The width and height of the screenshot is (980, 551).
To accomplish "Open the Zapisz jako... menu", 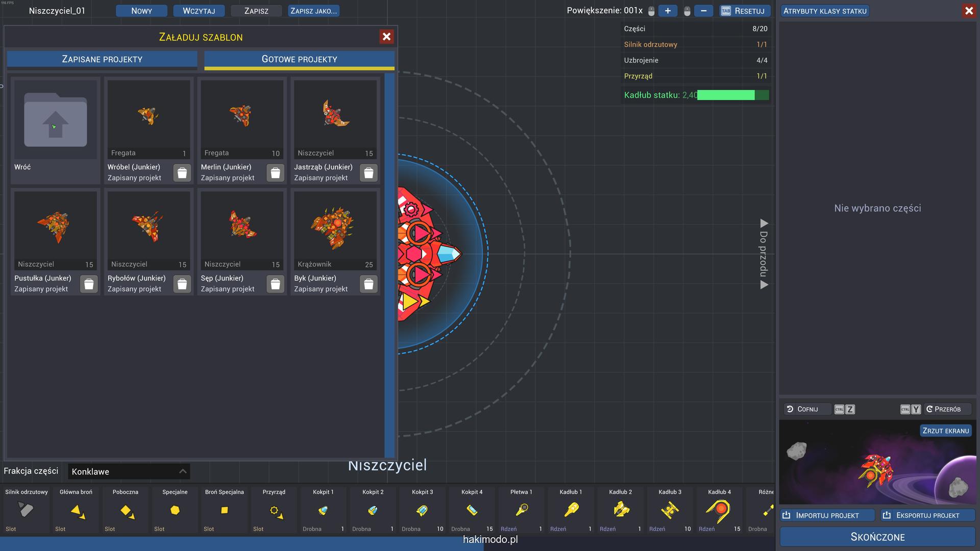I will point(314,11).
